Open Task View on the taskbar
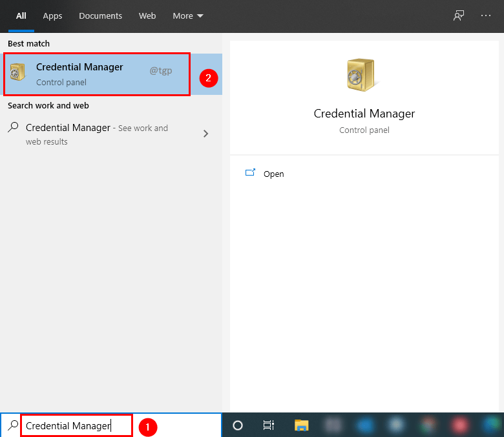The width and height of the screenshot is (504, 437). click(x=268, y=425)
